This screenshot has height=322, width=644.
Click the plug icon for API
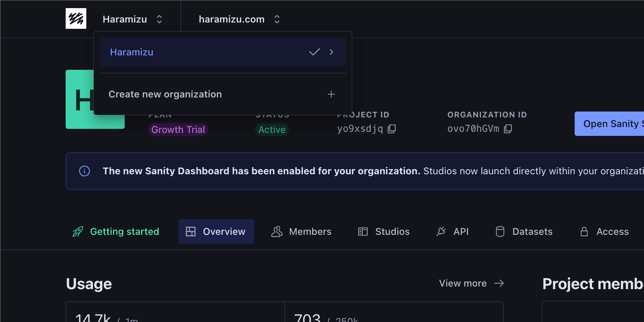tap(441, 232)
